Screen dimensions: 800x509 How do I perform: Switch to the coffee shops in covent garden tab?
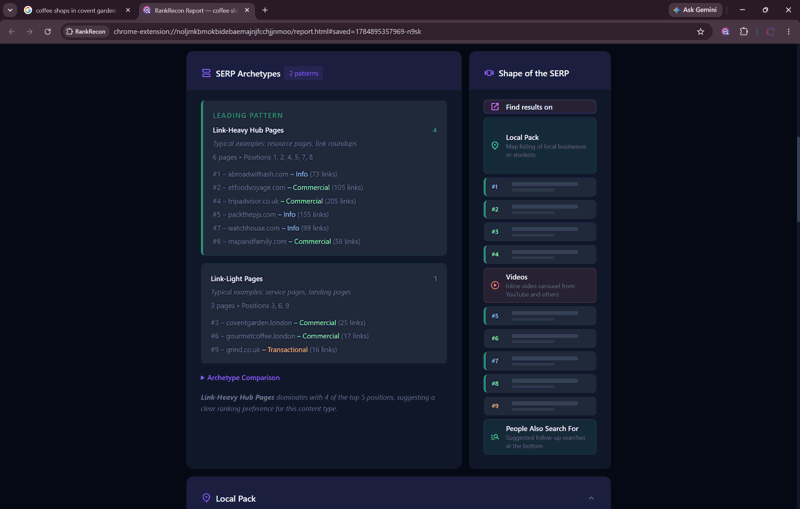77,10
